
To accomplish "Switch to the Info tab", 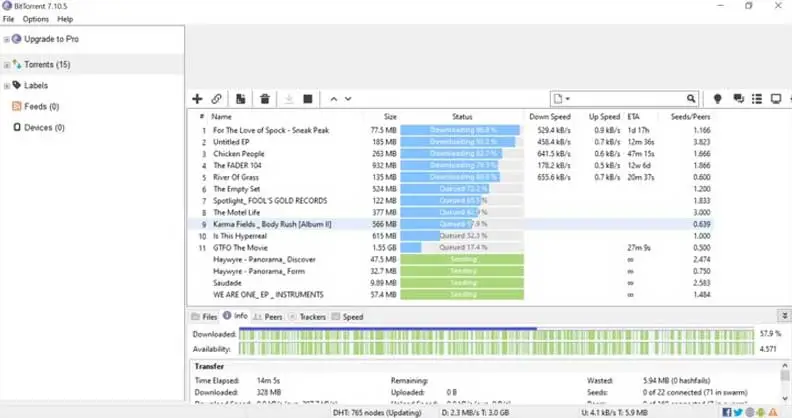I will click(x=235, y=316).
